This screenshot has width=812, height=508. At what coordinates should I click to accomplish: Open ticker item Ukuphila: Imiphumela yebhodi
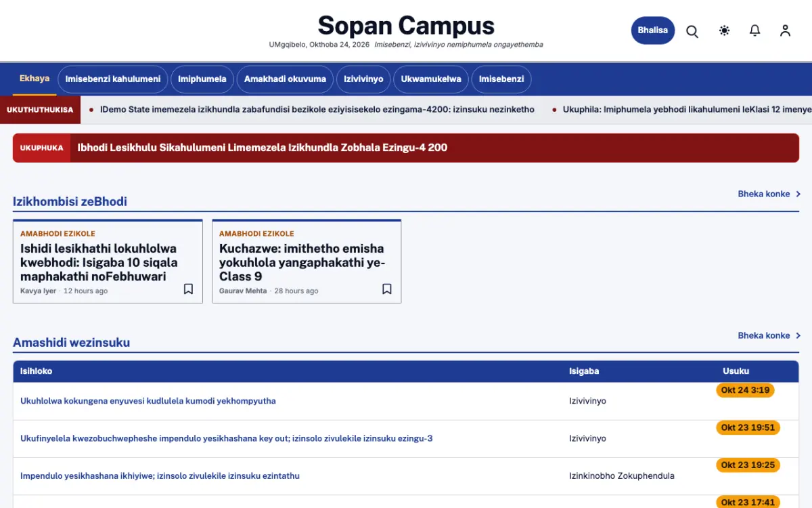pyautogui.click(x=687, y=109)
